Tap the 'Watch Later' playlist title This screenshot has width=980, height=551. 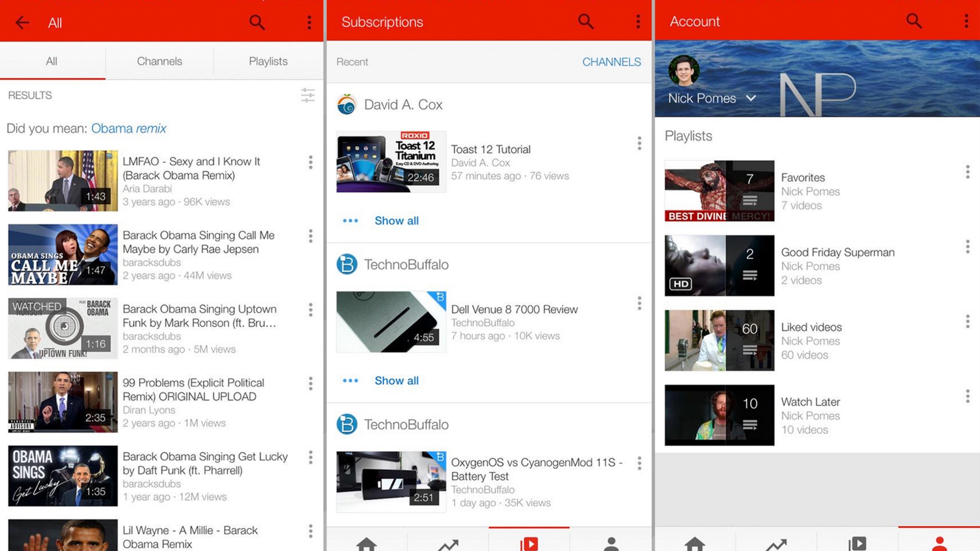coord(810,402)
